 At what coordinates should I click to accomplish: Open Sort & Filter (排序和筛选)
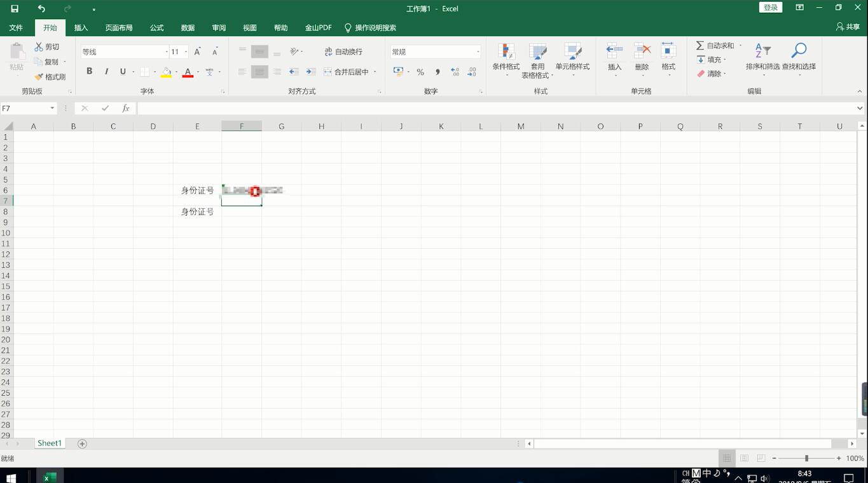(762, 61)
